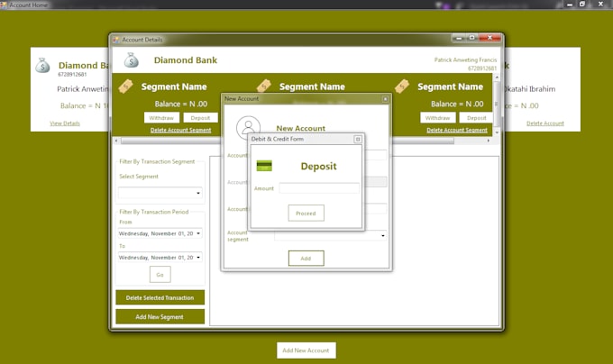
Task: Click the Account Details title bar icon
Action: coord(116,40)
